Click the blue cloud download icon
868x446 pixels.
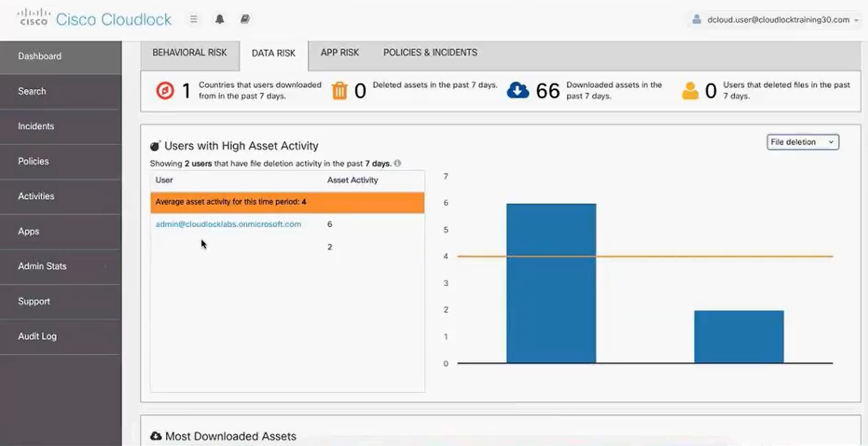[x=518, y=90]
